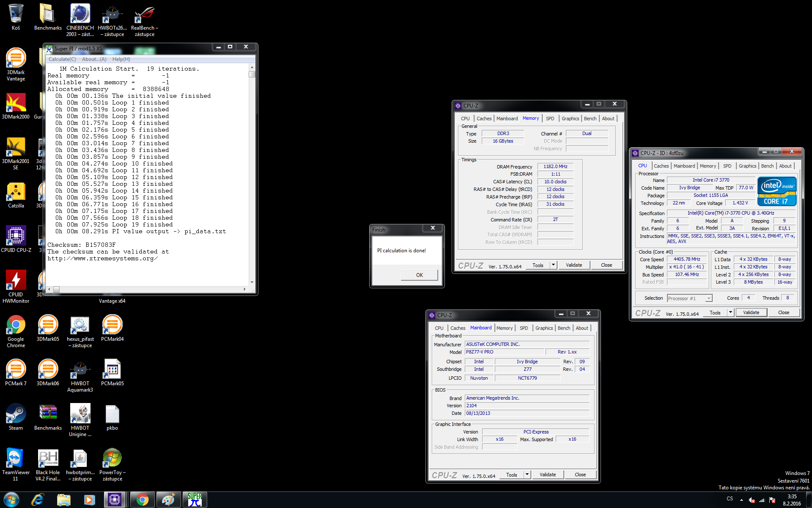The image size is (812, 508).
Task: Open the Google Chrome desktop icon
Action: (16, 331)
